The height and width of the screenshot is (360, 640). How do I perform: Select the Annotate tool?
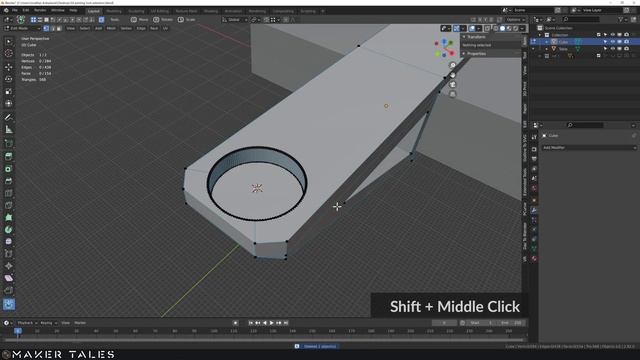coord(9,118)
